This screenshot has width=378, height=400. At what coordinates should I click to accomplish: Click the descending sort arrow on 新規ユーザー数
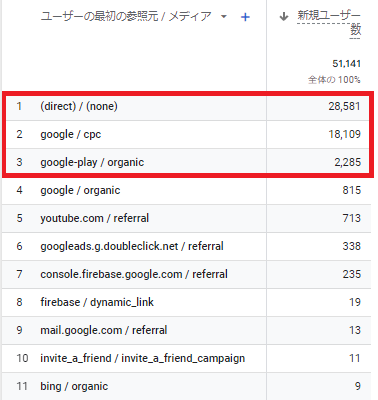click(284, 16)
